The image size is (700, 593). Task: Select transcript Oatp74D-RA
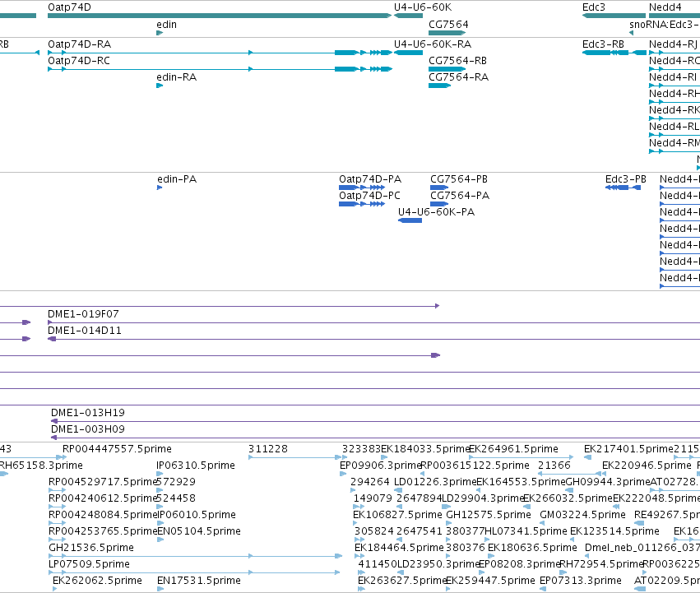click(220, 53)
